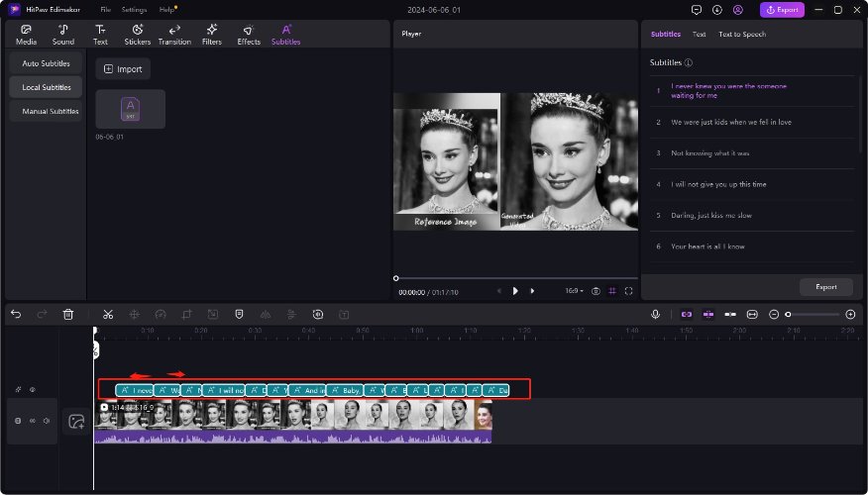The width and height of the screenshot is (868, 495).
Task: Toggle the timeline connect clips button
Action: pos(730,314)
